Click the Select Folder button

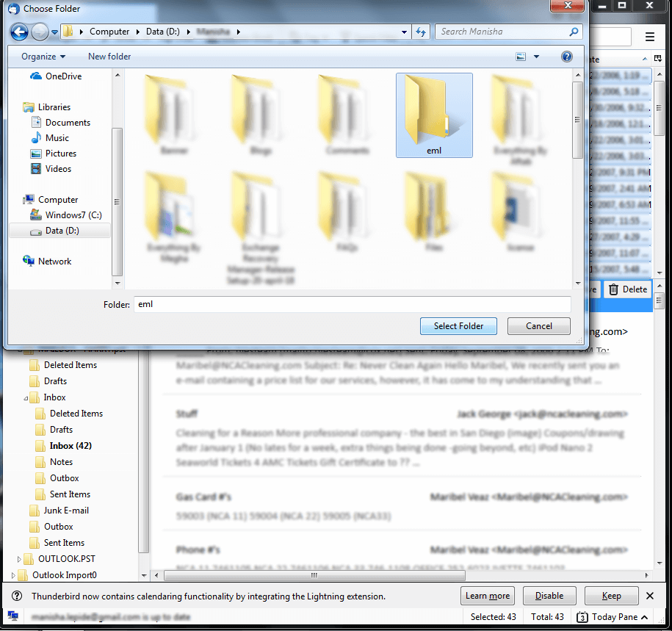[458, 326]
